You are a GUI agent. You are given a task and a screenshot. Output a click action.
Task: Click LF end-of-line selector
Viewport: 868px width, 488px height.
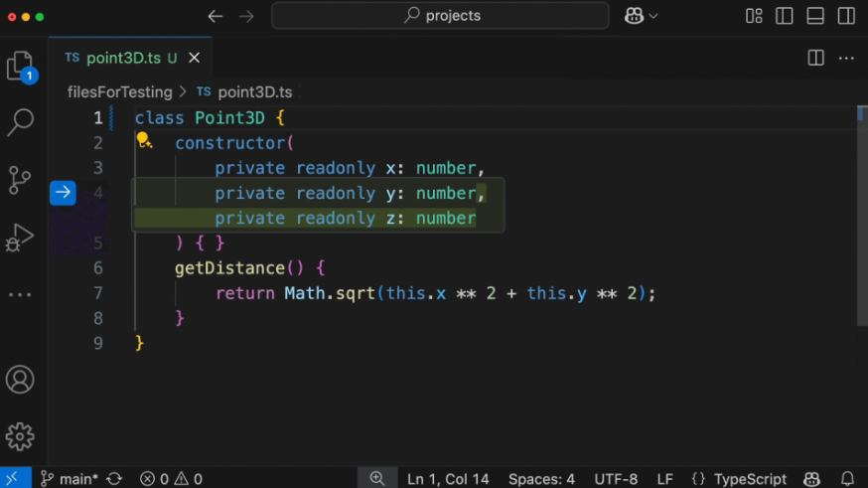pyautogui.click(x=664, y=479)
